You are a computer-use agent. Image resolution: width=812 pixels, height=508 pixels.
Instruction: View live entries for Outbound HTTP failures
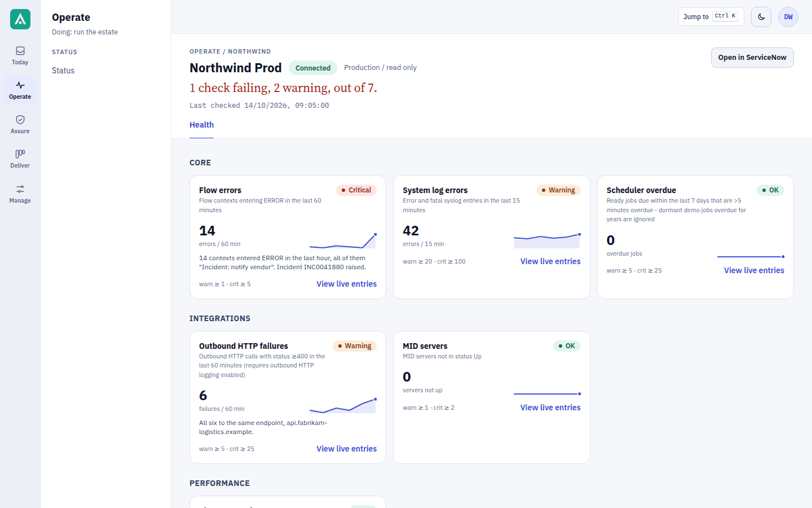(346, 449)
